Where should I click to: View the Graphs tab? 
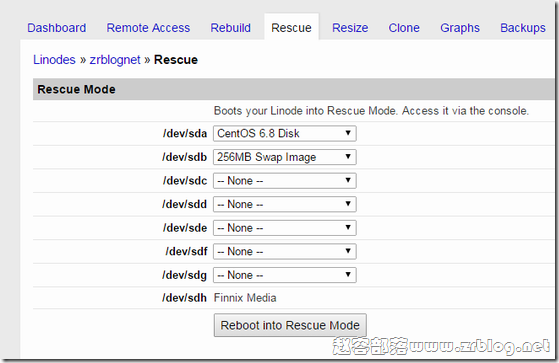(x=460, y=28)
